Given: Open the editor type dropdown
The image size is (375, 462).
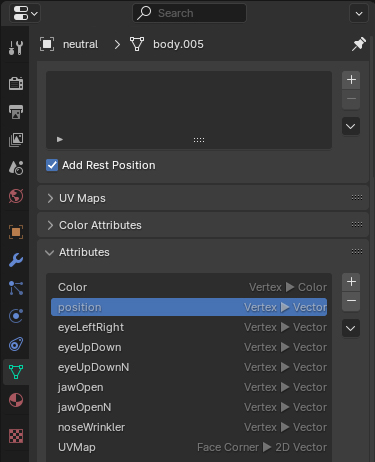Looking at the screenshot, I should 25,13.
